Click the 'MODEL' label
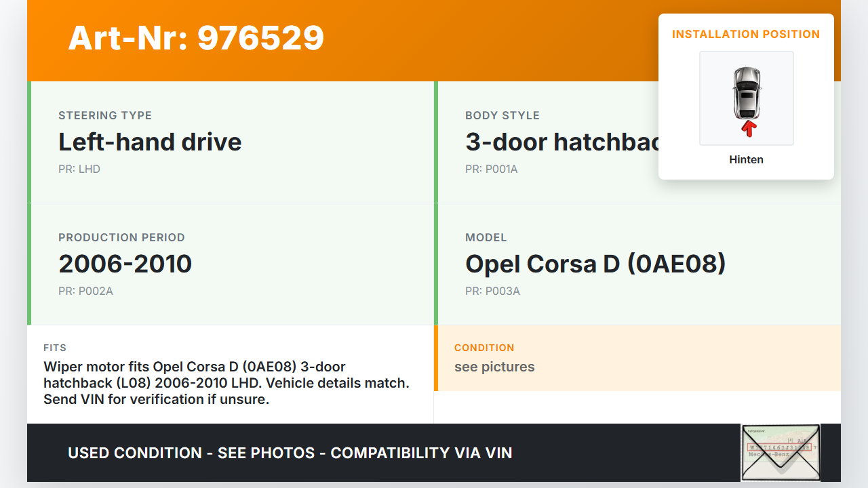868x488 pixels. [486, 237]
